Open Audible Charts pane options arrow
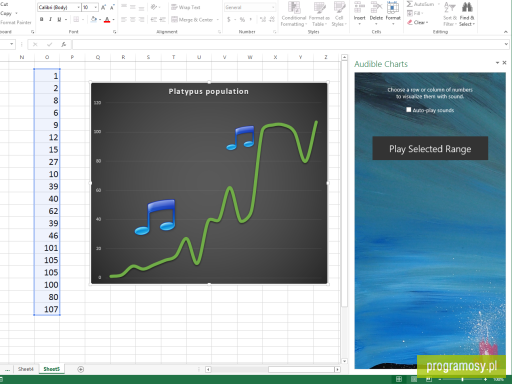The height and width of the screenshot is (384, 512). click(497, 63)
